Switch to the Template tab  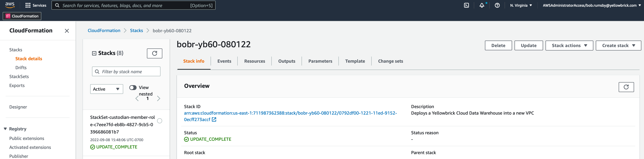click(355, 61)
